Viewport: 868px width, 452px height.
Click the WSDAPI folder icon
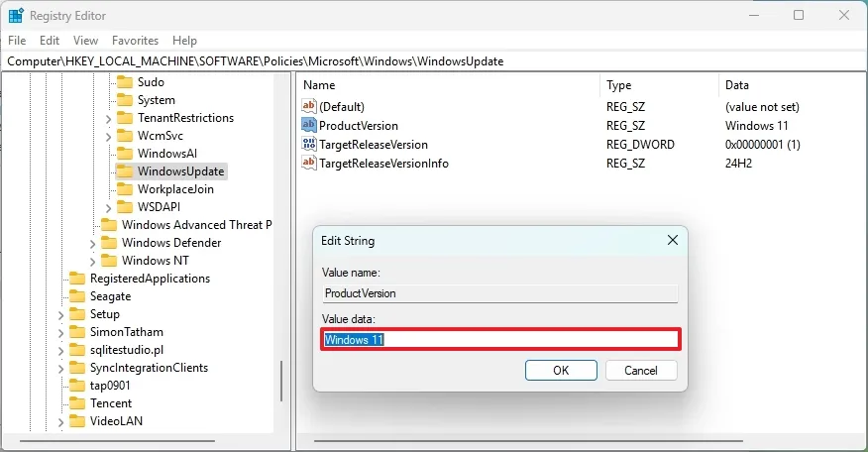[125, 206]
